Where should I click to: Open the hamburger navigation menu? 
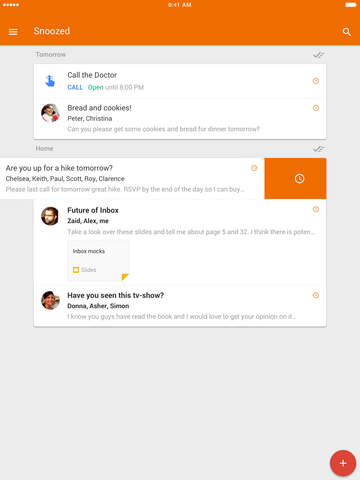click(x=13, y=32)
